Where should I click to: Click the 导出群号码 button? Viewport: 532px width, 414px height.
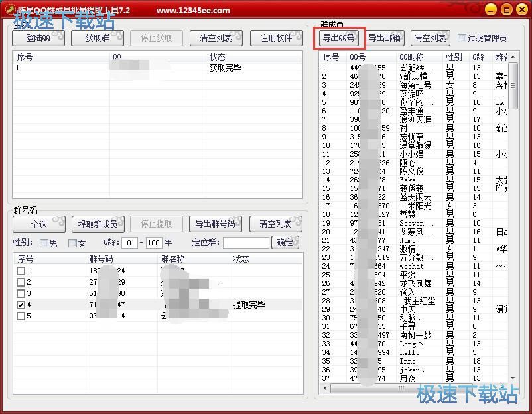click(x=216, y=224)
